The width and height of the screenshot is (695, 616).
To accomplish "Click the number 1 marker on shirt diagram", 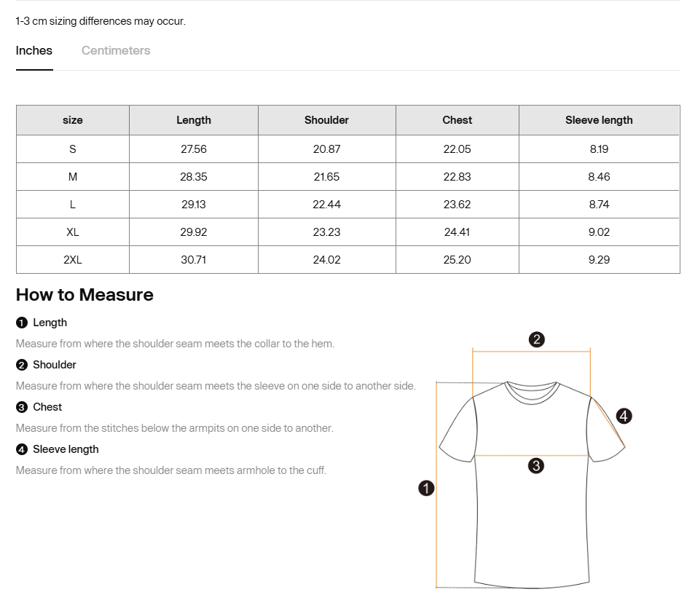I will tap(426, 489).
